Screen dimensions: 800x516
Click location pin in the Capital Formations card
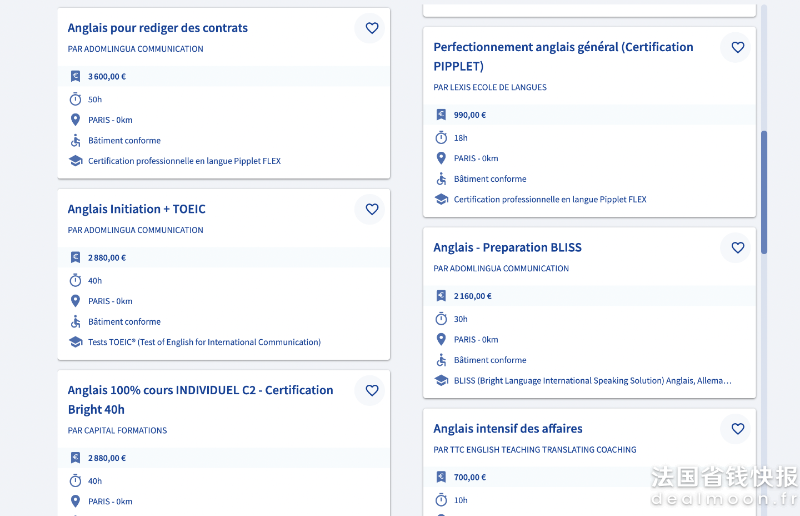click(x=76, y=501)
